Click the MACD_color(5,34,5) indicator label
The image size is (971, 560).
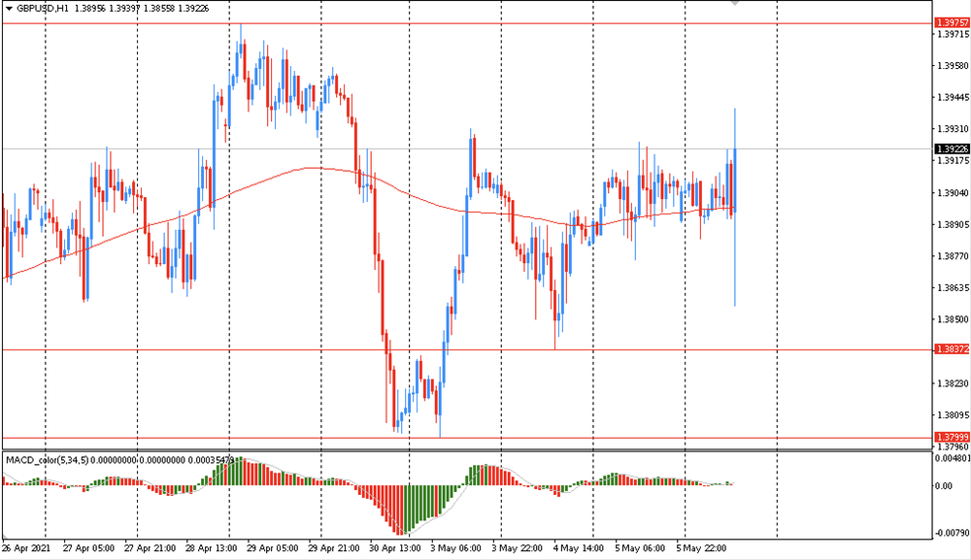[47, 458]
